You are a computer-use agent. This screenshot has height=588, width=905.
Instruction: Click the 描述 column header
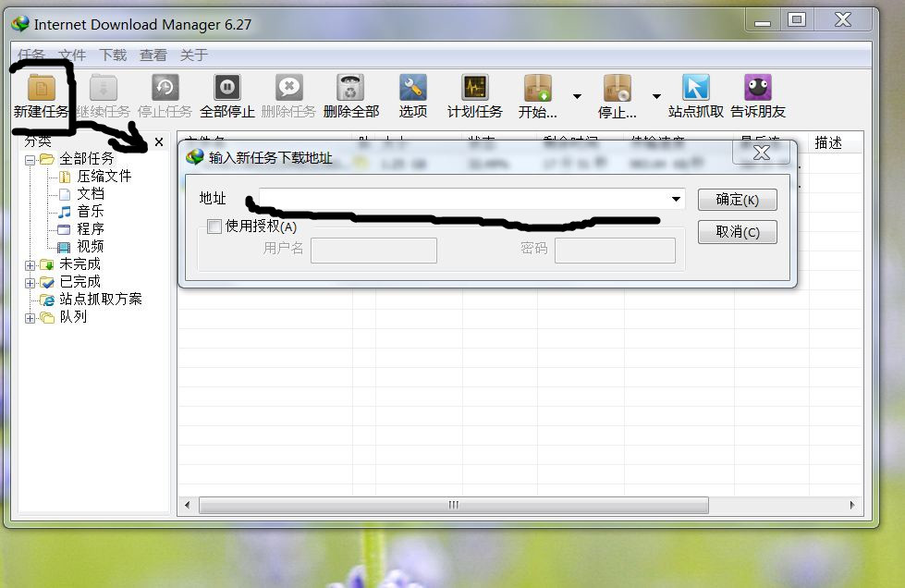[828, 142]
